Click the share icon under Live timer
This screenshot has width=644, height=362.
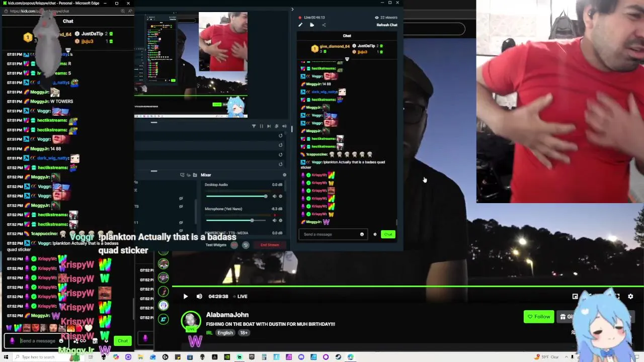(324, 25)
